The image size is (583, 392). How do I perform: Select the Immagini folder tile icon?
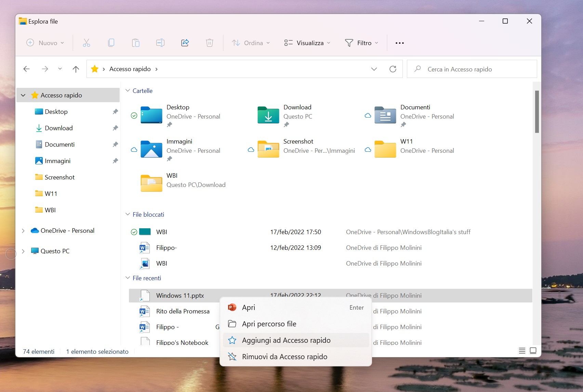[151, 149]
